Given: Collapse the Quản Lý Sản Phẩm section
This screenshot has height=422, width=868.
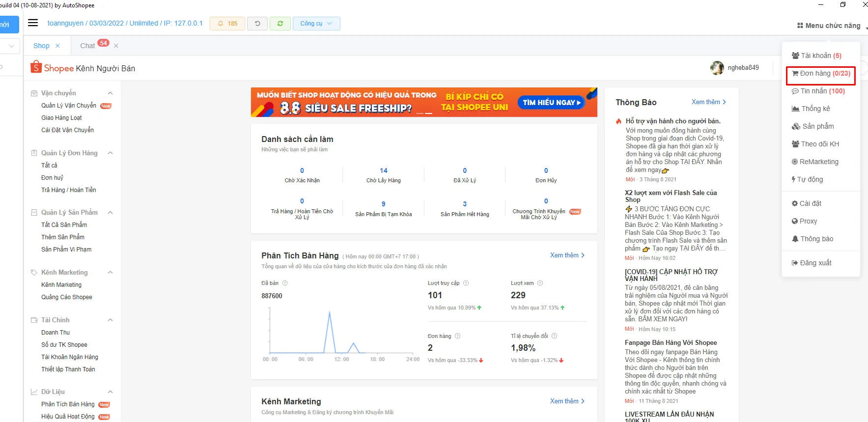Looking at the screenshot, I should click(x=111, y=213).
